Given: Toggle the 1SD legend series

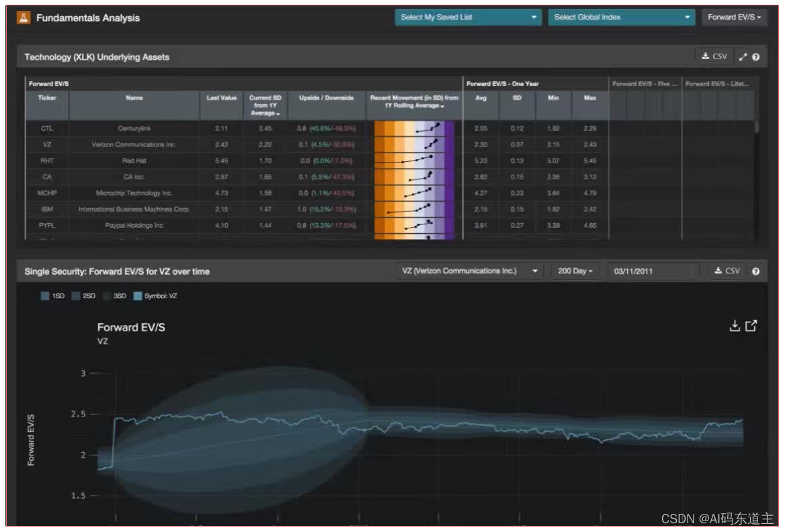Looking at the screenshot, I should (52, 296).
